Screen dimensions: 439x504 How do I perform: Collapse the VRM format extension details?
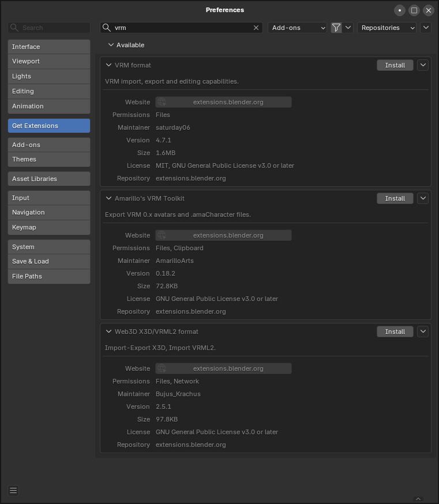pos(108,65)
